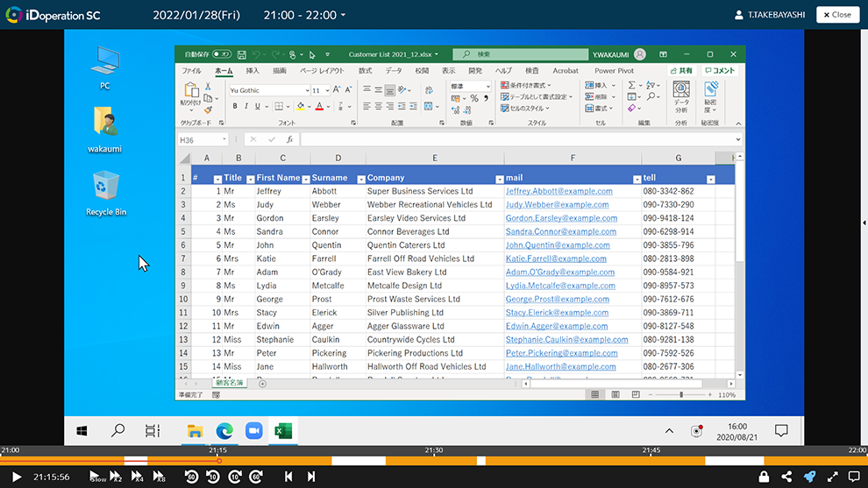Screen dimensions: 868x488
Task: Click the rocket icon in player bar
Action: point(810,477)
